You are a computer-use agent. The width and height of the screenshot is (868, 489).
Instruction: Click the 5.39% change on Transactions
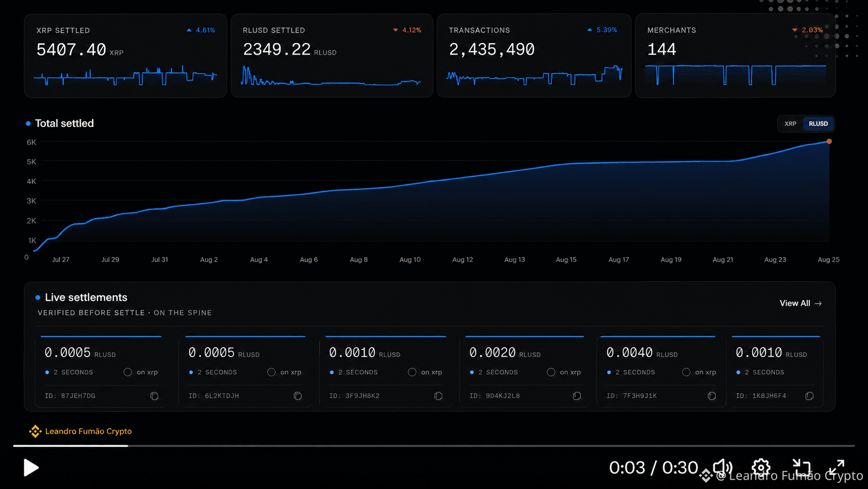[x=602, y=30]
